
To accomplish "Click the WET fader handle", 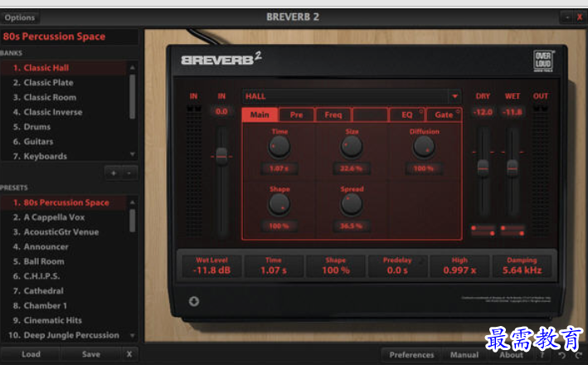I will point(513,168).
